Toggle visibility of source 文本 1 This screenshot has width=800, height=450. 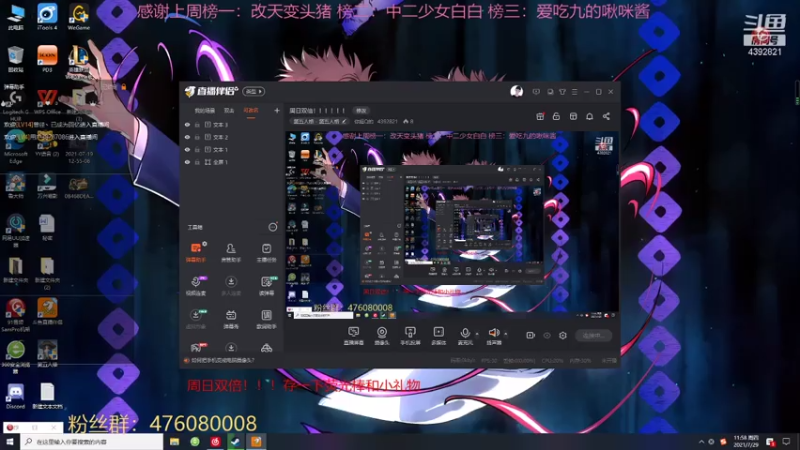187,149
